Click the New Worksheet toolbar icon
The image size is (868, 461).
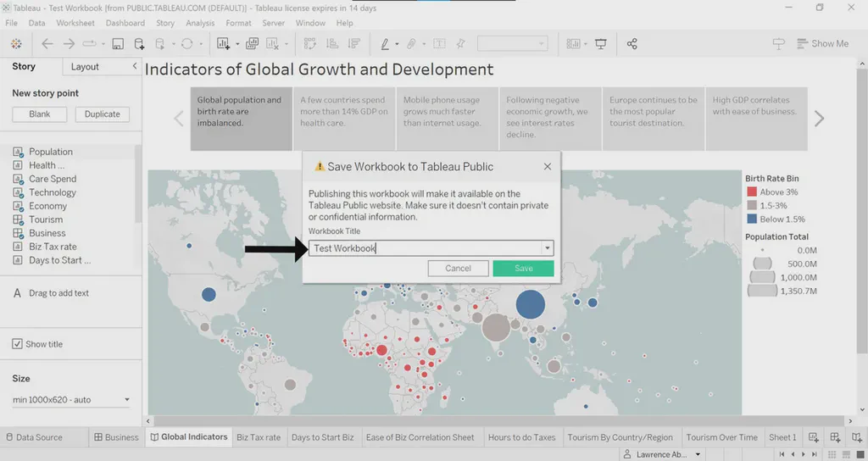(x=223, y=44)
